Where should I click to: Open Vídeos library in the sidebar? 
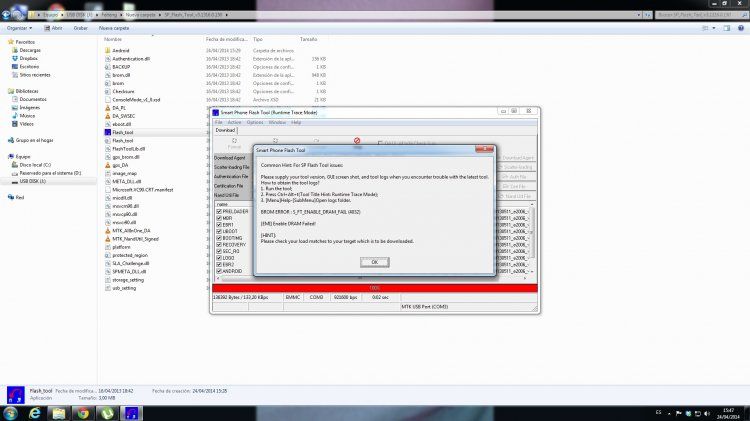tap(26, 123)
